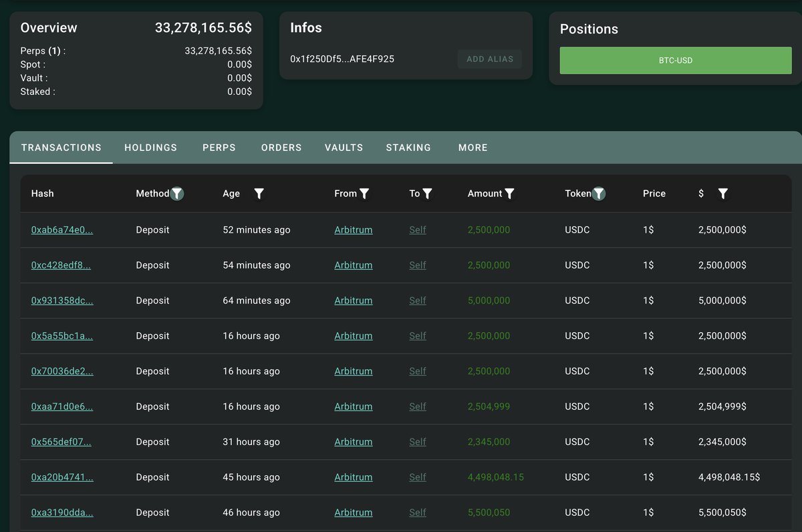Screen dimensions: 802x532
Task: Open the Amount column filter icon
Action: pos(509,194)
